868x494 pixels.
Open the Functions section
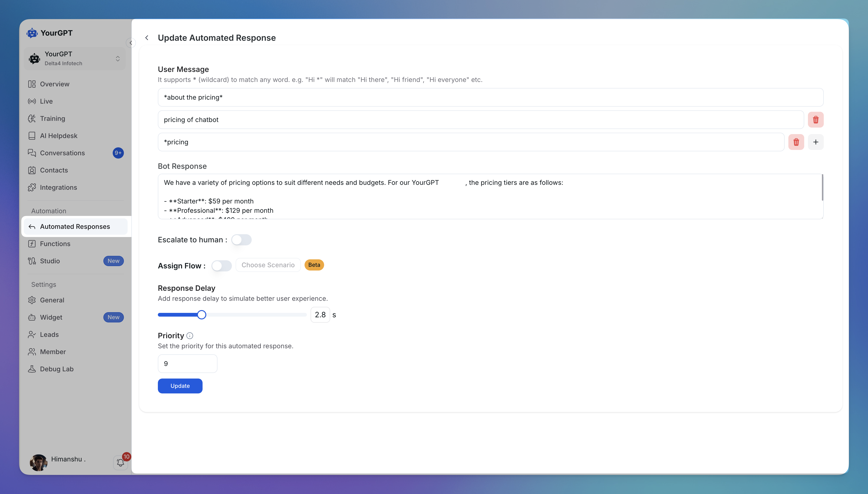pos(56,244)
